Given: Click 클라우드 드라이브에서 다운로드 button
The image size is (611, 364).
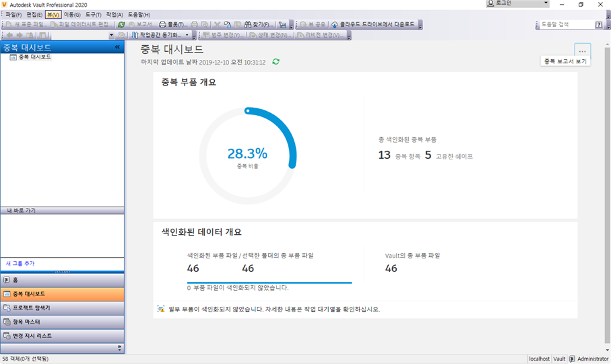Looking at the screenshot, I should click(x=373, y=24).
